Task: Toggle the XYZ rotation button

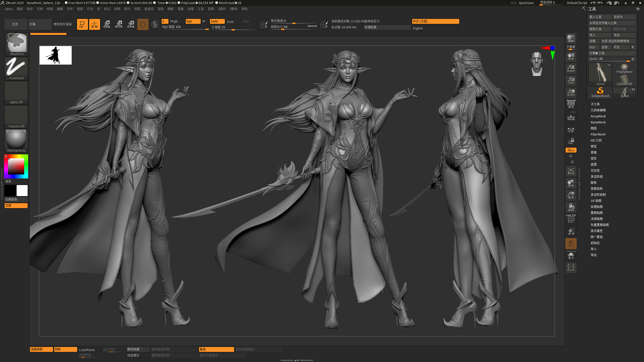Action: [571, 150]
